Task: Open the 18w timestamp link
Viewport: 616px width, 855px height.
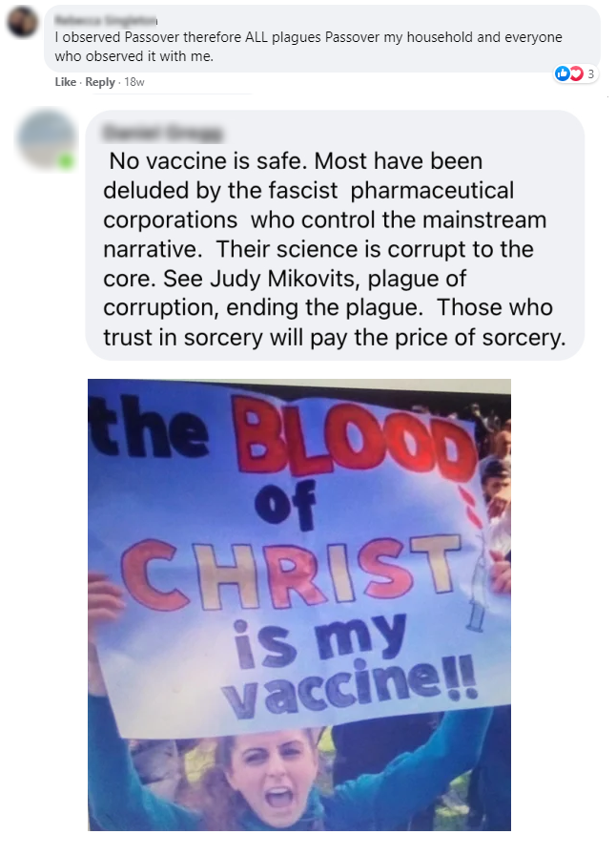Action: click(134, 82)
